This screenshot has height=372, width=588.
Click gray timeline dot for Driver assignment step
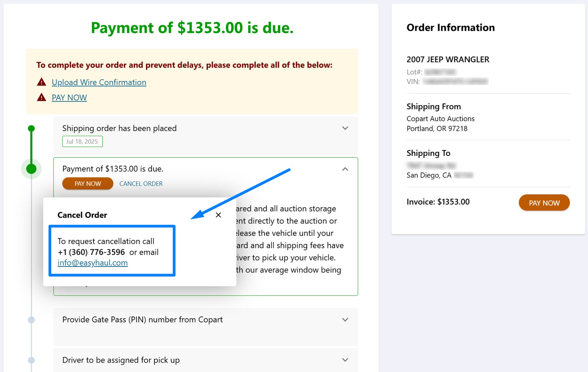pyautogui.click(x=31, y=360)
